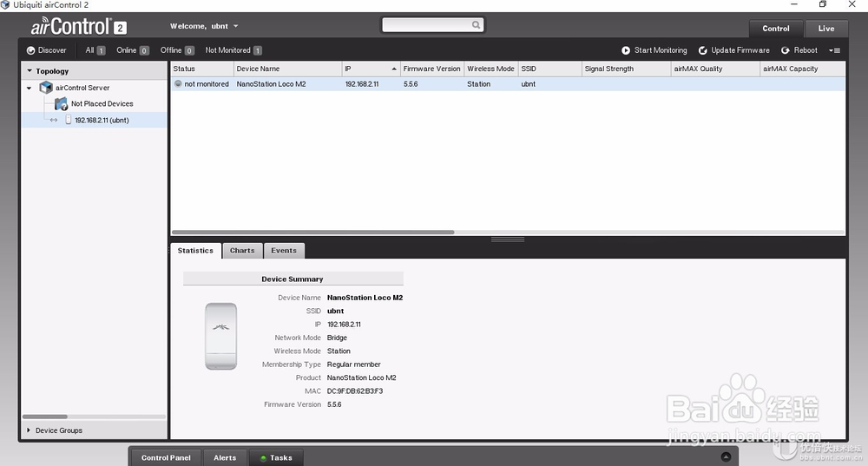This screenshot has height=466, width=868.
Task: Open the Alerts bottom tab
Action: click(x=225, y=457)
